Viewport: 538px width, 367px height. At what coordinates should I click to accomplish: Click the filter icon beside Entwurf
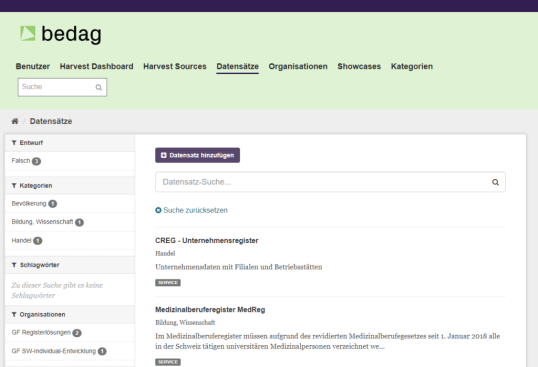click(x=14, y=143)
